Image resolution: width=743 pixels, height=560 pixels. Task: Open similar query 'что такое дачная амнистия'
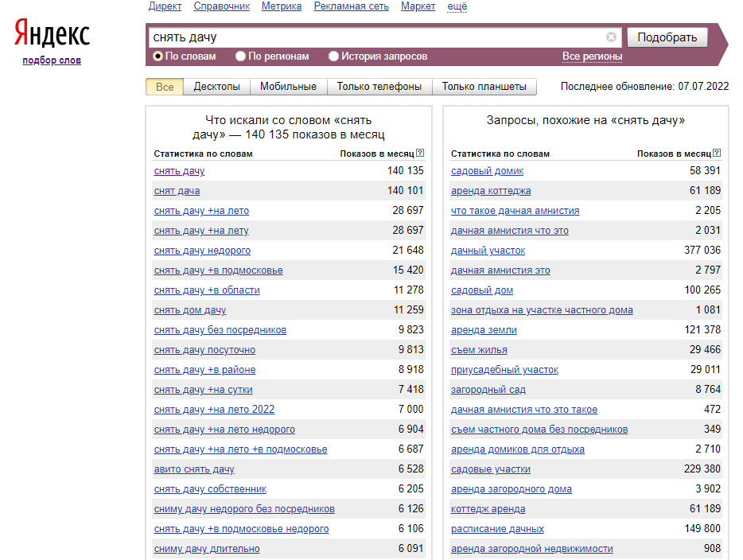(515, 211)
